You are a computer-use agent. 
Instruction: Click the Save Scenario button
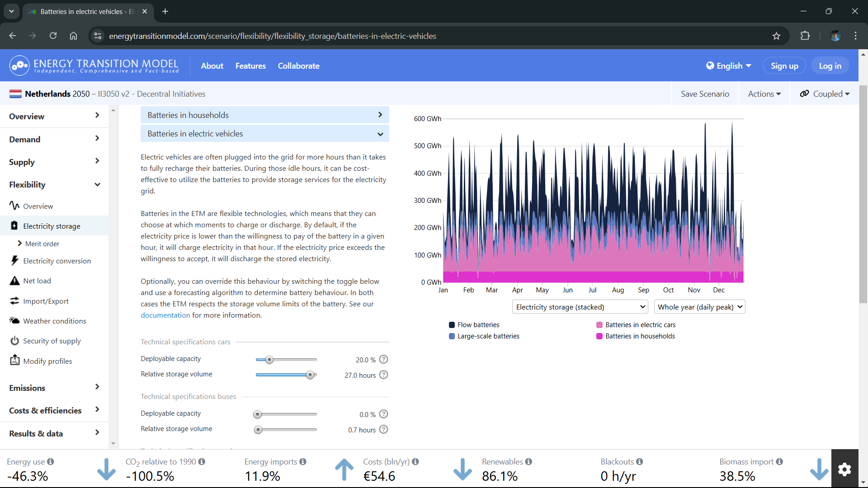(x=705, y=94)
